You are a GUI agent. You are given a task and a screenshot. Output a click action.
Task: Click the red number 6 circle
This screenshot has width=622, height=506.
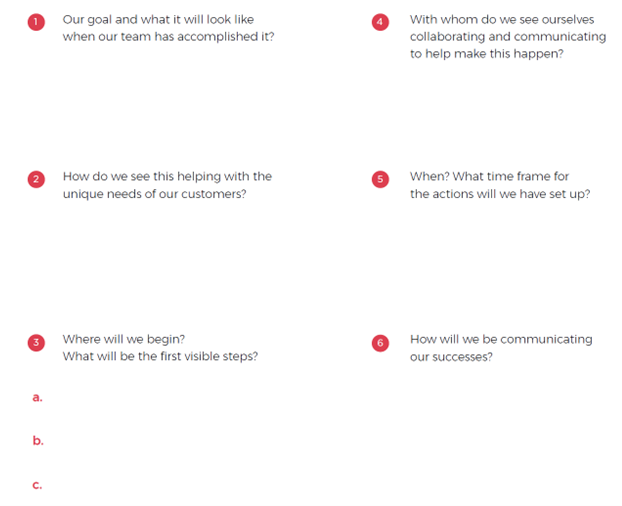[380, 343]
